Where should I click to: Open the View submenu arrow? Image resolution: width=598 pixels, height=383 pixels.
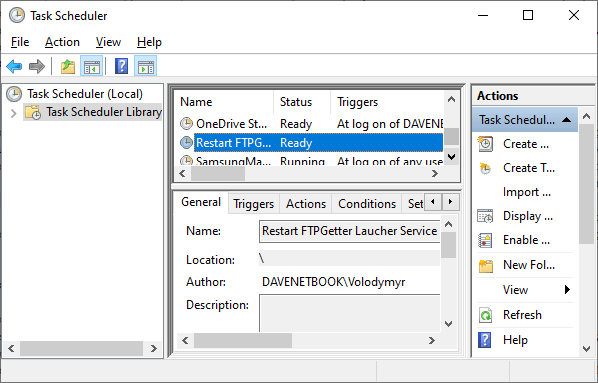pyautogui.click(x=567, y=290)
